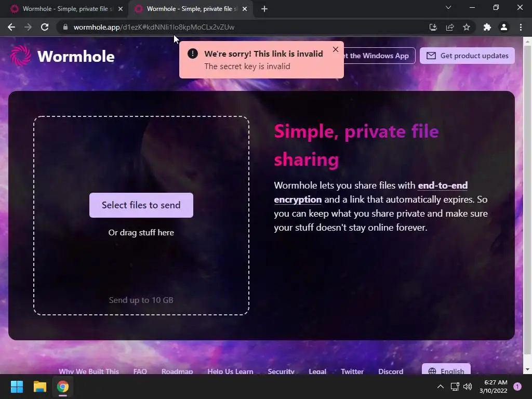Open the Discord footer link
The width and height of the screenshot is (532, 399).
(391, 371)
